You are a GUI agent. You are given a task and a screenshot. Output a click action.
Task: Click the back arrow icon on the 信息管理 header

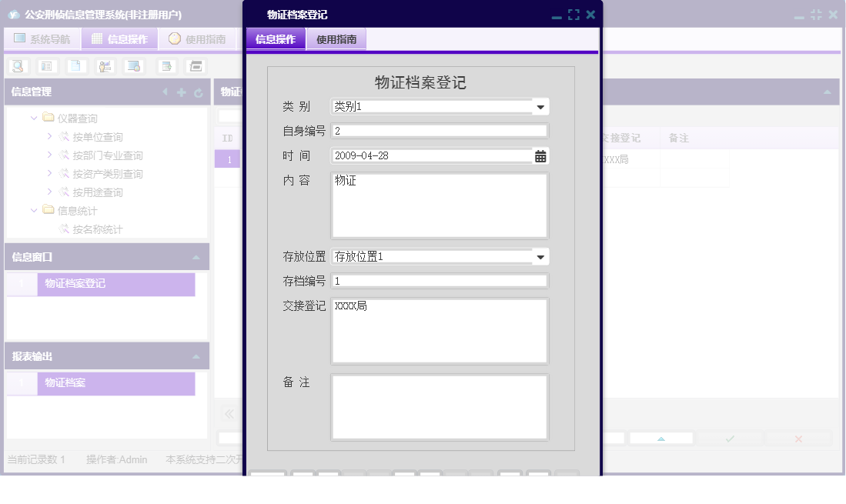pos(165,92)
